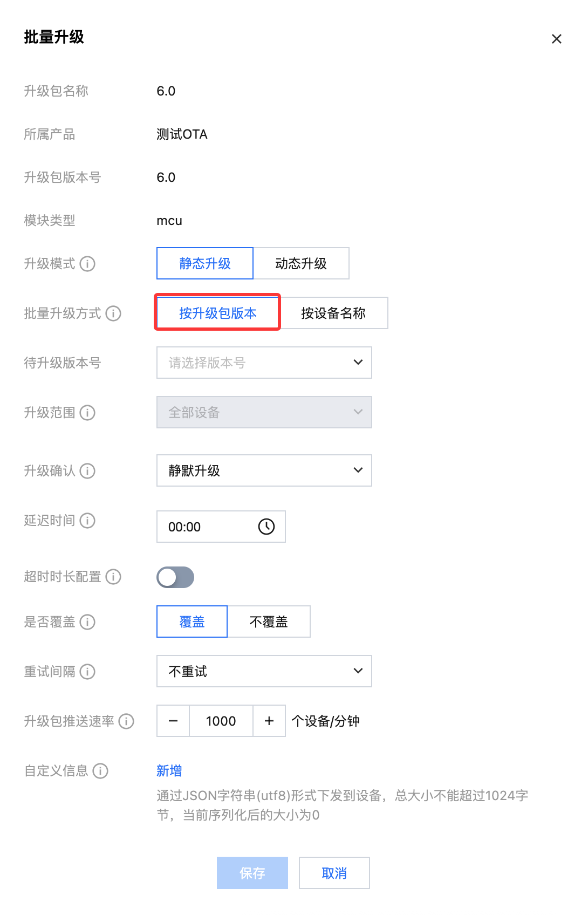Click 新增 link for custom info
588x915 pixels.
tap(169, 771)
